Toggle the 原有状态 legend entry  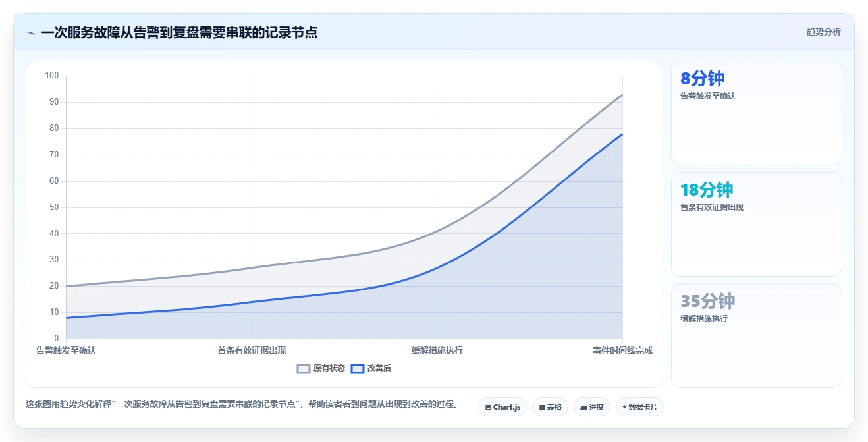pos(321,368)
